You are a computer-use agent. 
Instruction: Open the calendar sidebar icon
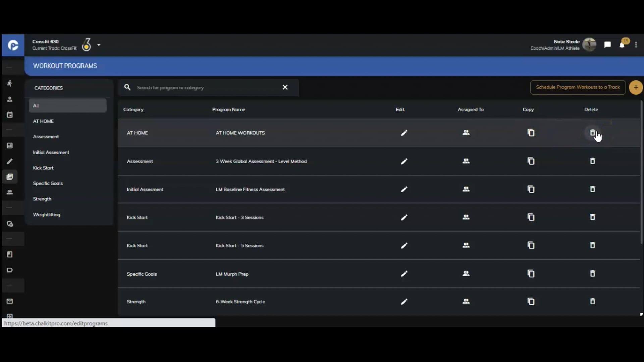(x=10, y=115)
